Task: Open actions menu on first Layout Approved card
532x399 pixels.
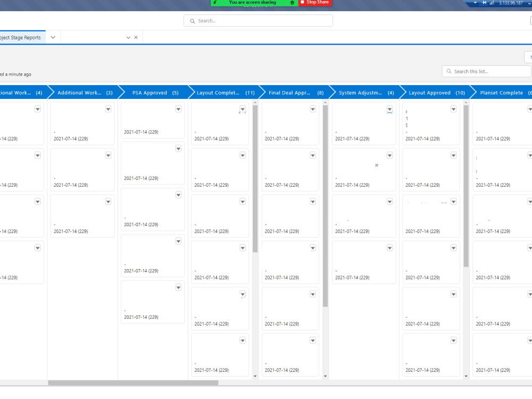Action: [454, 109]
